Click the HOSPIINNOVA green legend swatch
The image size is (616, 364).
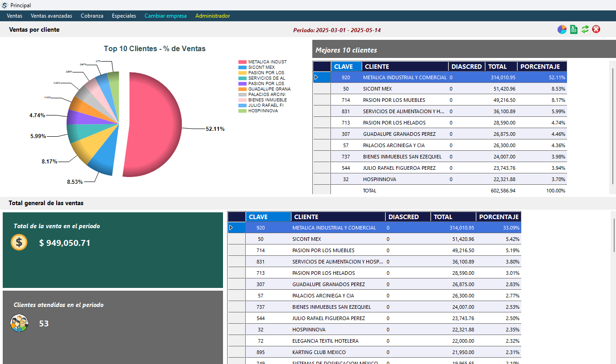pyautogui.click(x=243, y=111)
